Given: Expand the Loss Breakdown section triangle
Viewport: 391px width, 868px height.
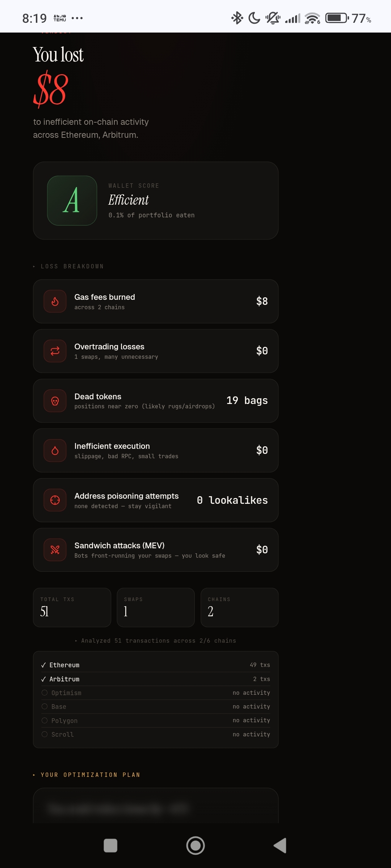Looking at the screenshot, I should pos(34,267).
